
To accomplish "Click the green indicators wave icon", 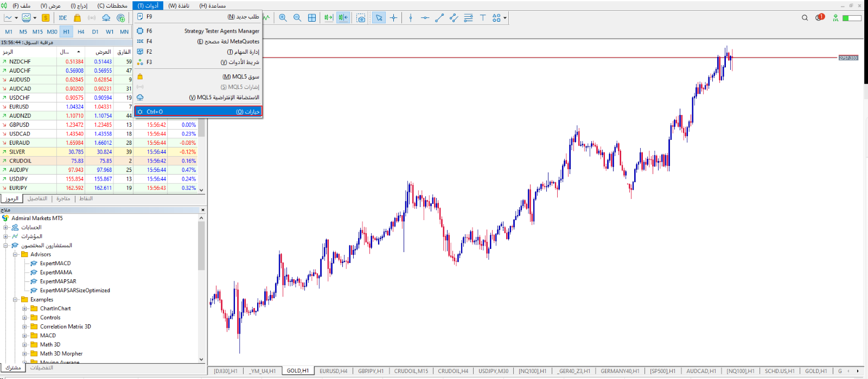I will point(266,18).
